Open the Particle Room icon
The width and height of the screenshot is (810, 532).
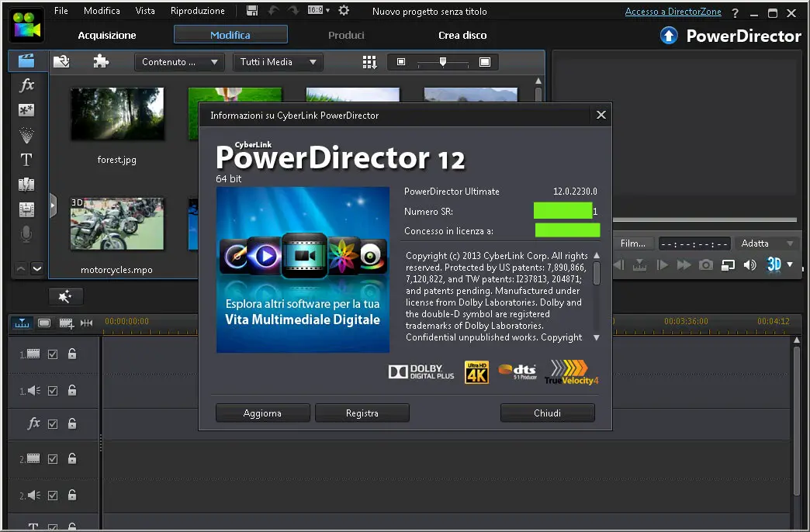26,135
